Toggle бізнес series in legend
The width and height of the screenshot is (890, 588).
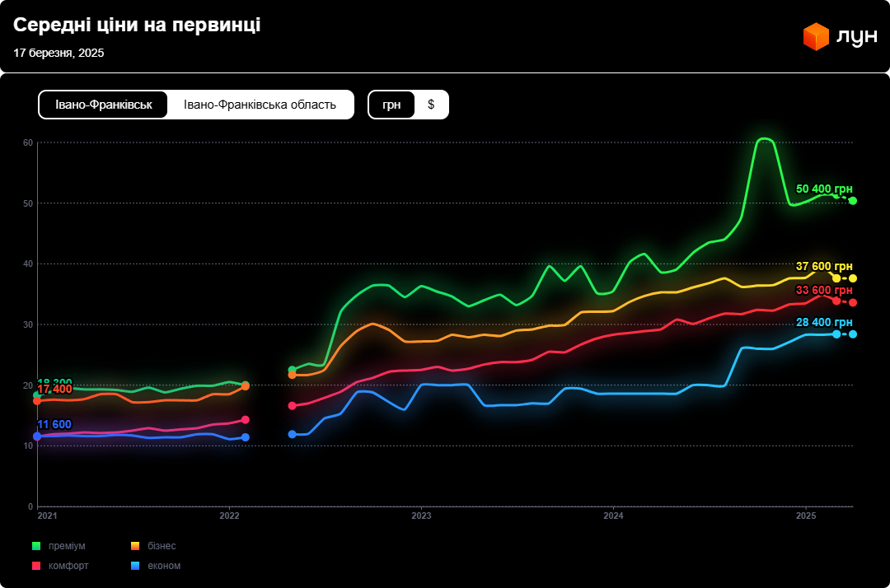(162, 546)
